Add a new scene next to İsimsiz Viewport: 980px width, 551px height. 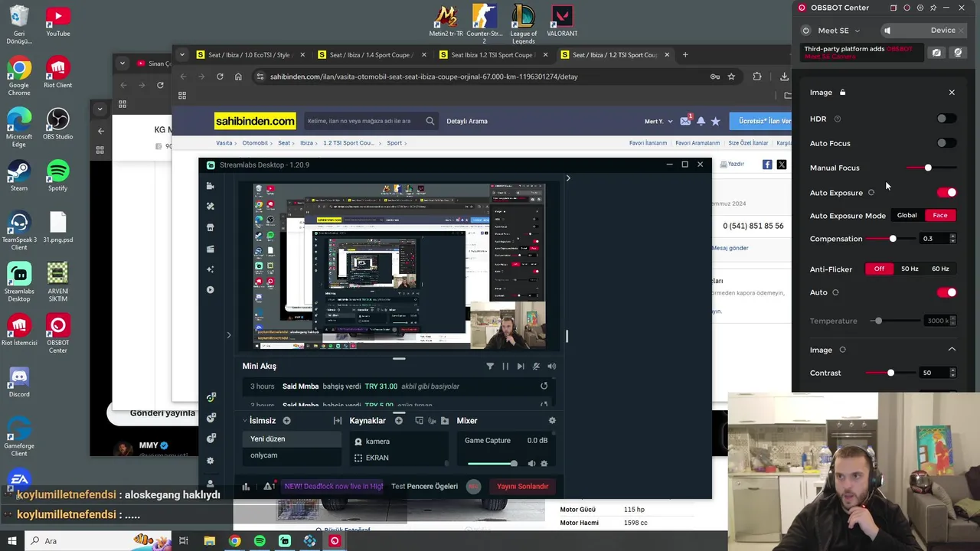286,421
